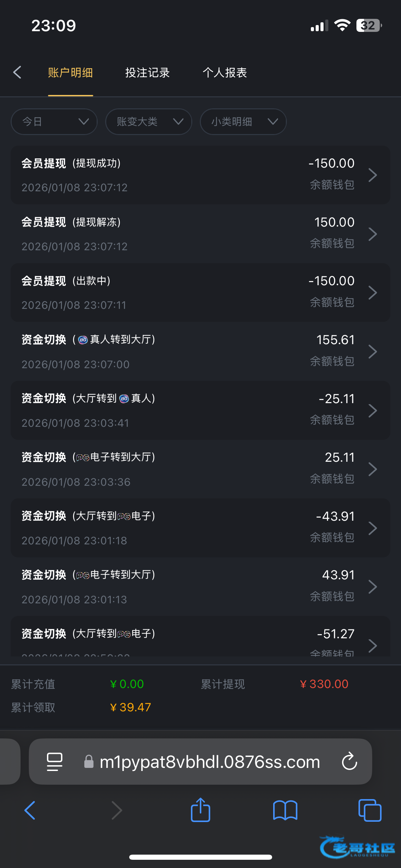Image resolution: width=401 pixels, height=868 pixels.
Task: Show all Safari tabs icon
Action: [x=369, y=810]
